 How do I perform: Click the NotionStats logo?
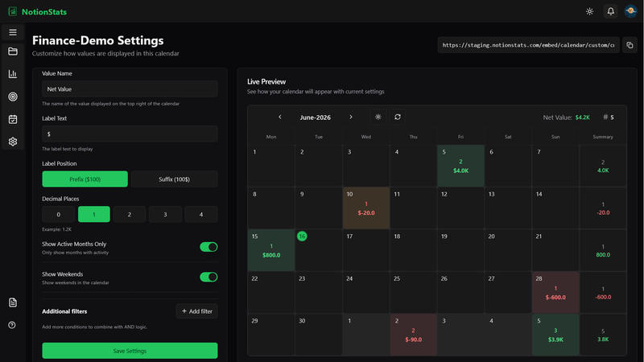point(38,12)
